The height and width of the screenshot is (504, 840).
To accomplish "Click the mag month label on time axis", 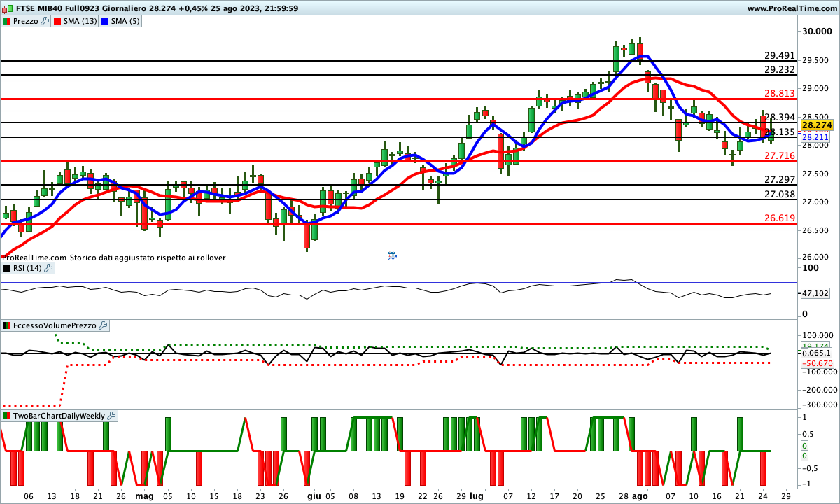I will [x=144, y=496].
